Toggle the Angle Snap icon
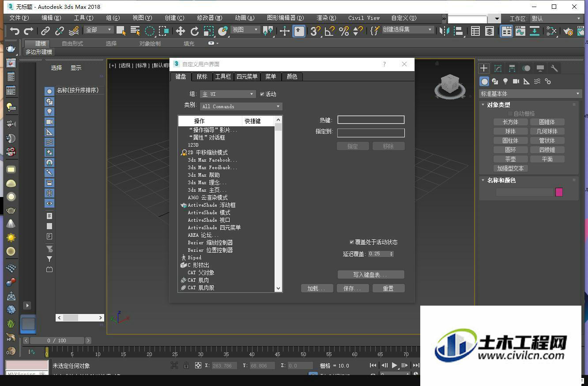 tap(330, 31)
